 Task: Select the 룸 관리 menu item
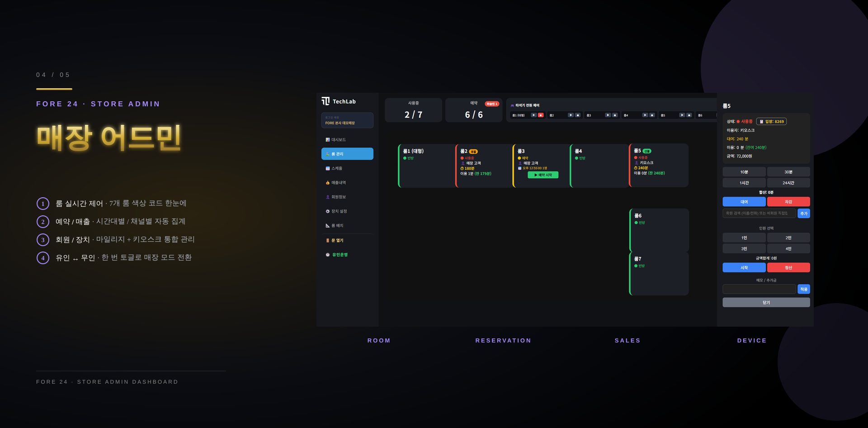point(347,154)
